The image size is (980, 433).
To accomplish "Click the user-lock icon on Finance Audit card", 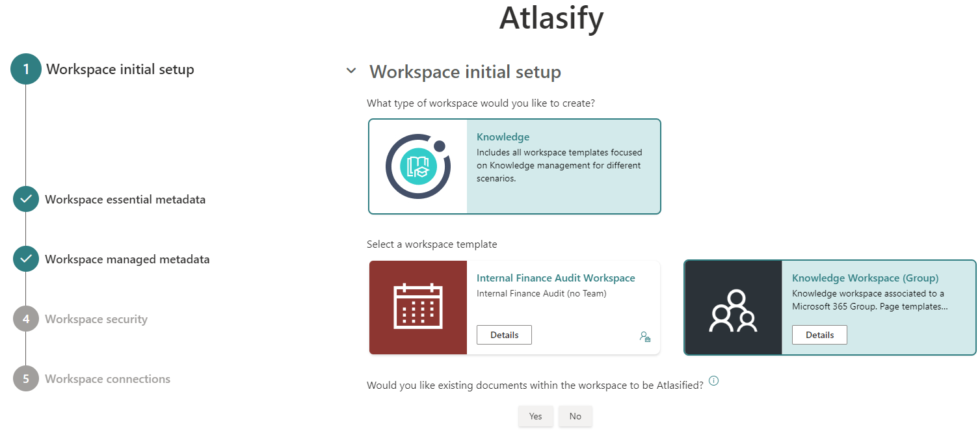I will coord(645,337).
